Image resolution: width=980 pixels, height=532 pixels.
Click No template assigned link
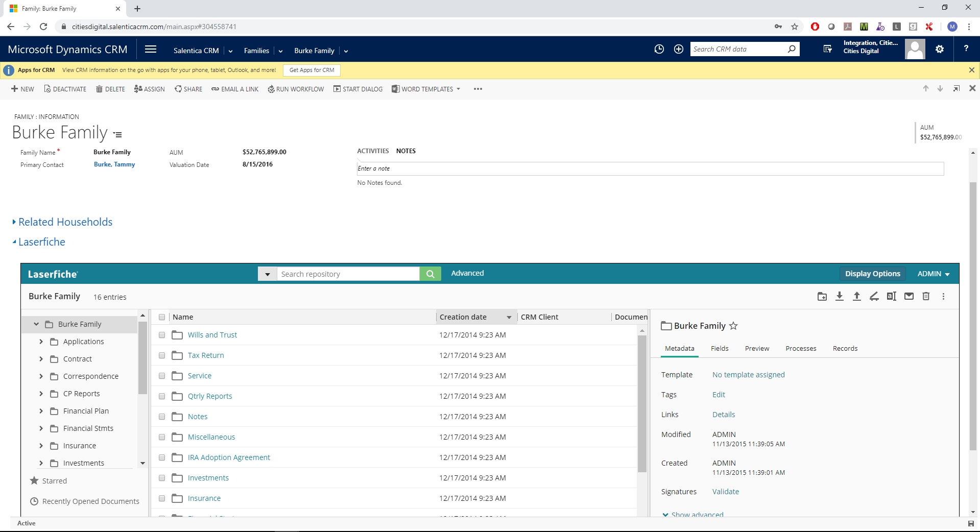coord(748,375)
